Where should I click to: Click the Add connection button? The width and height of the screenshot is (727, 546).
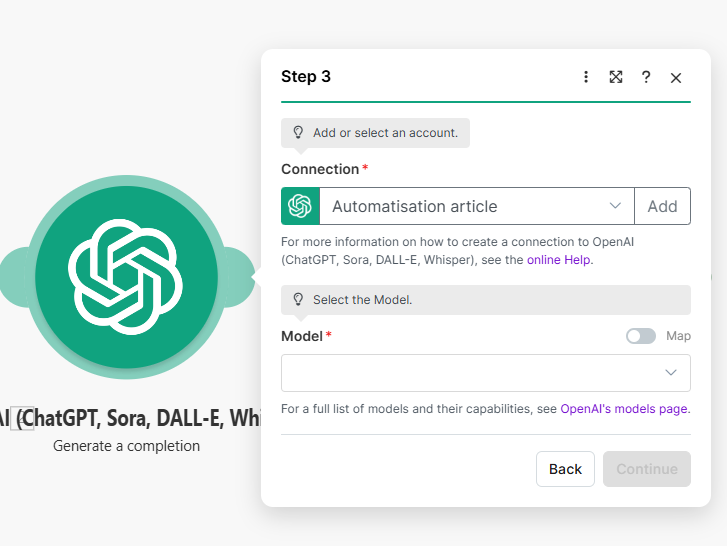coord(662,206)
